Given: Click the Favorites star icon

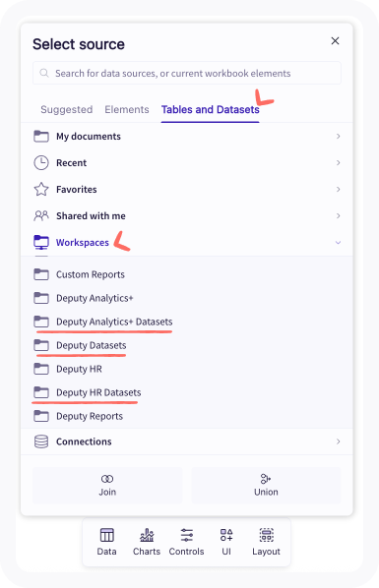Looking at the screenshot, I should [41, 190].
